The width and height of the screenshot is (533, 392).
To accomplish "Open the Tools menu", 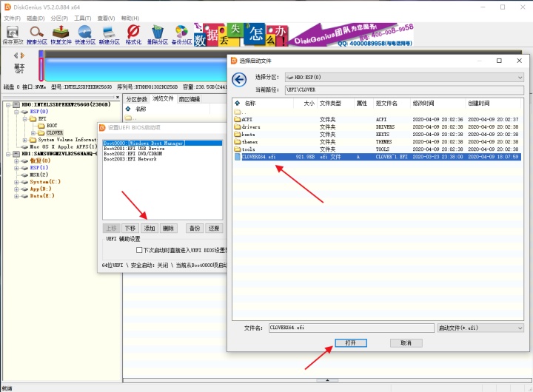I will pyautogui.click(x=83, y=18).
